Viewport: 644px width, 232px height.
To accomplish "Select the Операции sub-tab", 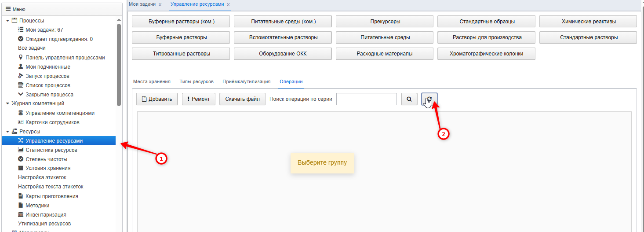I will pos(291,82).
